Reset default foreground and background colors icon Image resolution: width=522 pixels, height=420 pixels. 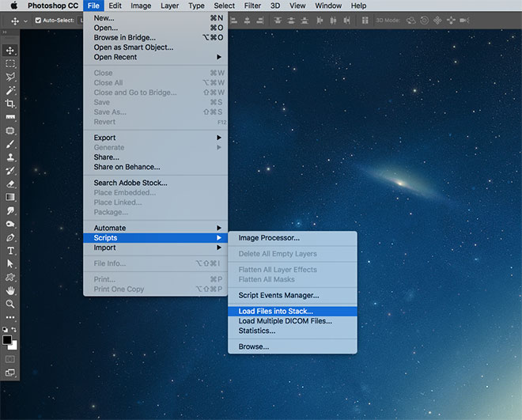(5, 330)
